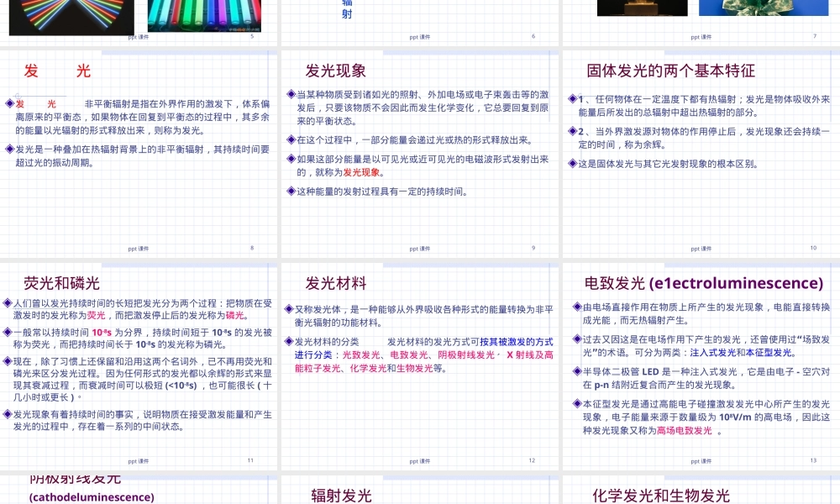The width and height of the screenshot is (840, 504).
Task: Click the blue term '注入式发光' in slide 13
Action: click(x=713, y=353)
